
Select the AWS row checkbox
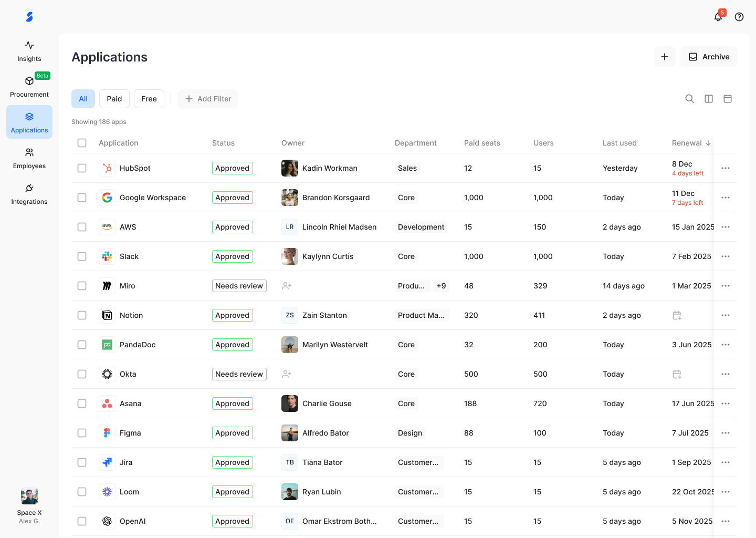(82, 227)
